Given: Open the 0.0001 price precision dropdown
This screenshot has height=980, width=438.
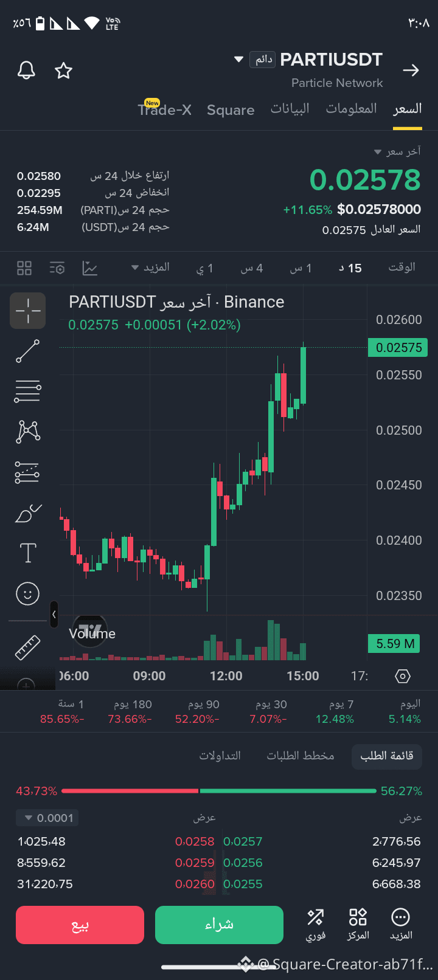Looking at the screenshot, I should point(47,818).
